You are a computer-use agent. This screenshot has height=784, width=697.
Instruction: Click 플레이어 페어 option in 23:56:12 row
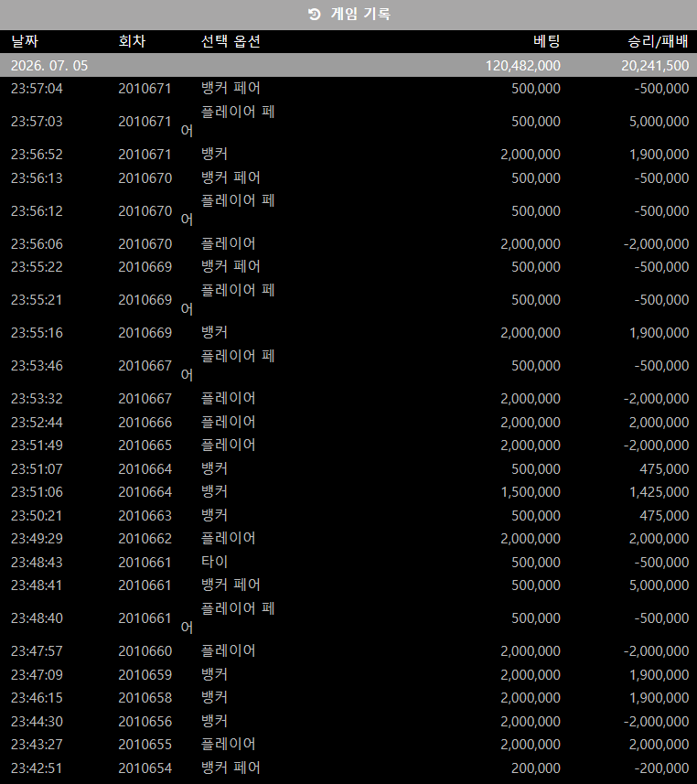[x=228, y=209]
